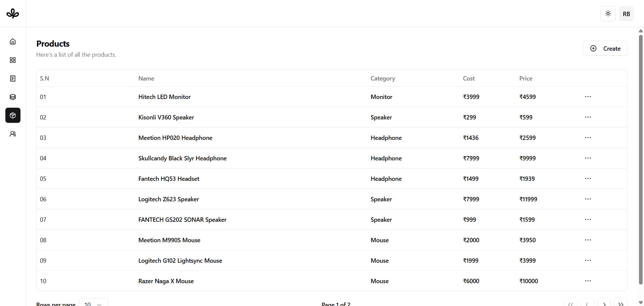The height and width of the screenshot is (306, 644).
Task: Click the Products page heading
Action: point(53,44)
